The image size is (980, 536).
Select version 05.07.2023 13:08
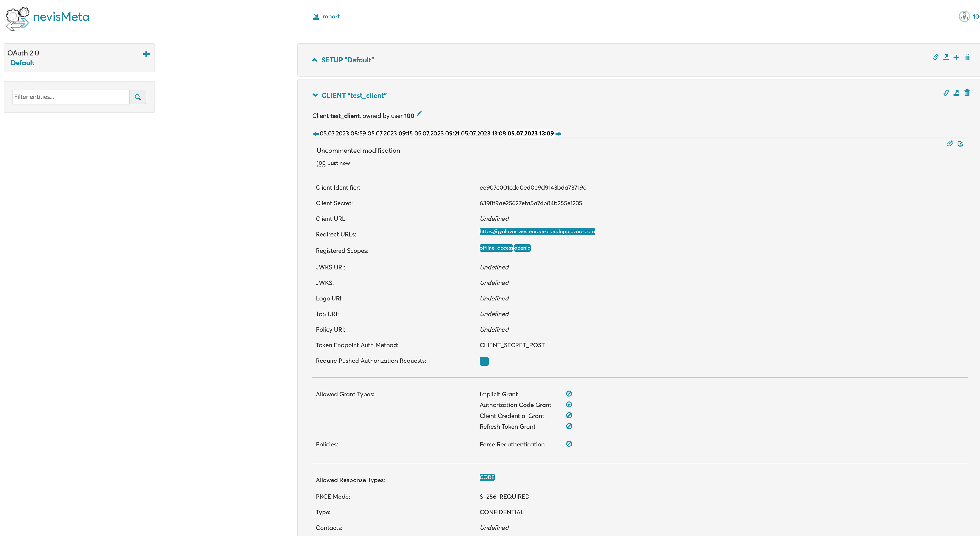coord(484,134)
